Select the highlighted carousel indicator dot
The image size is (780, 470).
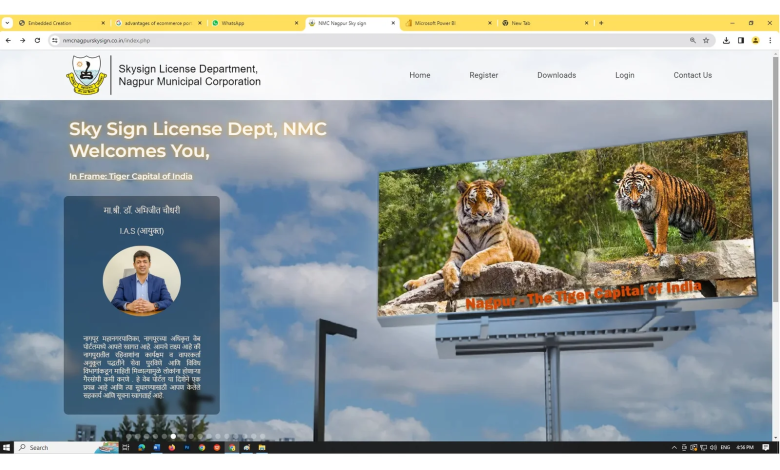click(x=173, y=436)
